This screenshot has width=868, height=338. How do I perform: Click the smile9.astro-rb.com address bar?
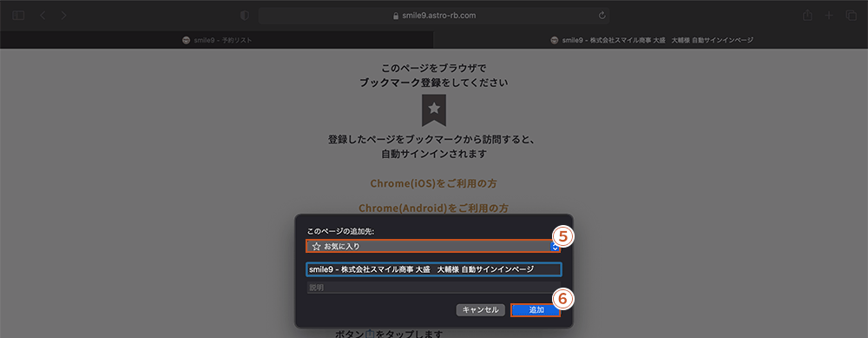434,16
